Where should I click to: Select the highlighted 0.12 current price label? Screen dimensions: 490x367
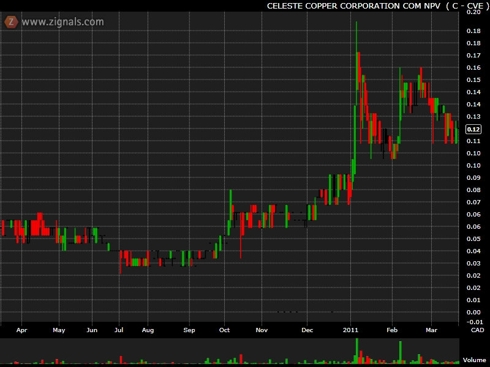tap(473, 129)
